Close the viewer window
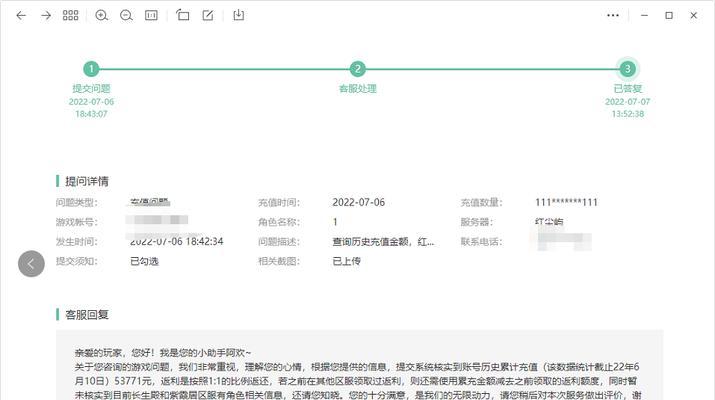The image size is (715, 400). [694, 16]
